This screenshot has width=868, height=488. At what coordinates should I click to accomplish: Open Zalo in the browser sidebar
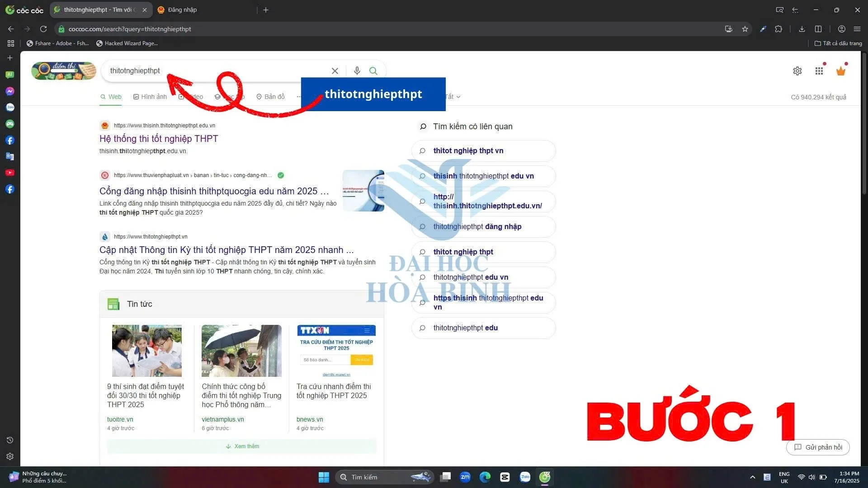coord(10,108)
